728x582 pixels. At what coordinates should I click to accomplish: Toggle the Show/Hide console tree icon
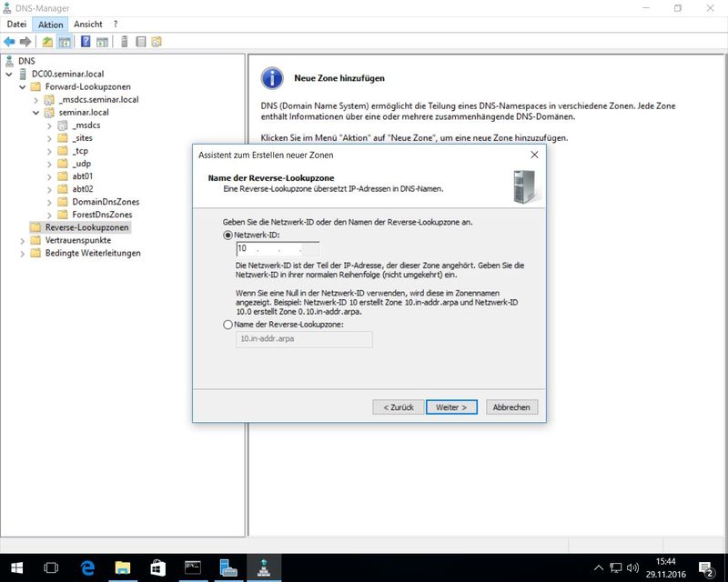click(65, 42)
